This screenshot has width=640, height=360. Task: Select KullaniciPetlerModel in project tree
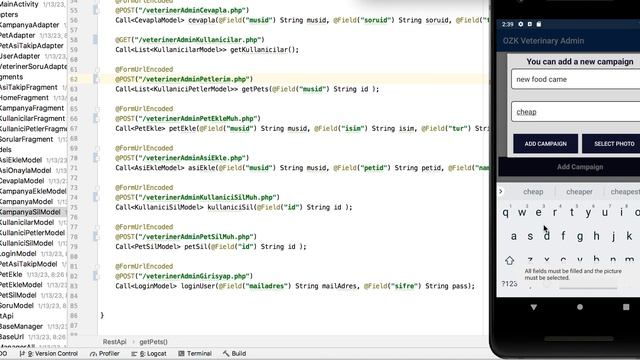pos(32,233)
